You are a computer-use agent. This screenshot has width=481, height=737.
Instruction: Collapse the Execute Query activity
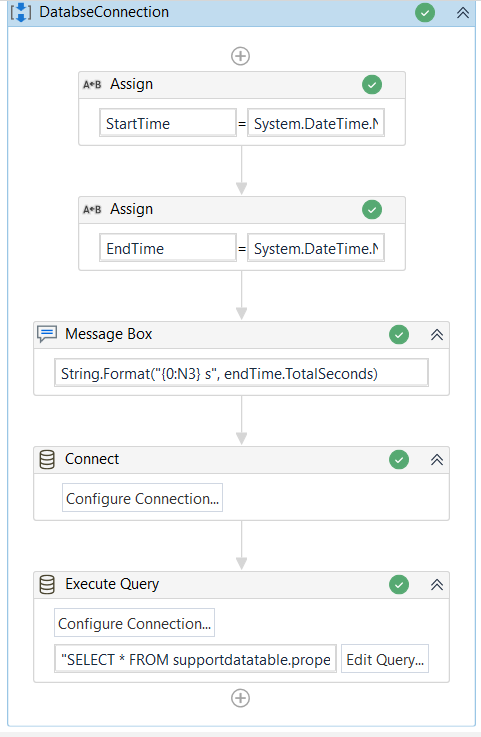(x=437, y=585)
